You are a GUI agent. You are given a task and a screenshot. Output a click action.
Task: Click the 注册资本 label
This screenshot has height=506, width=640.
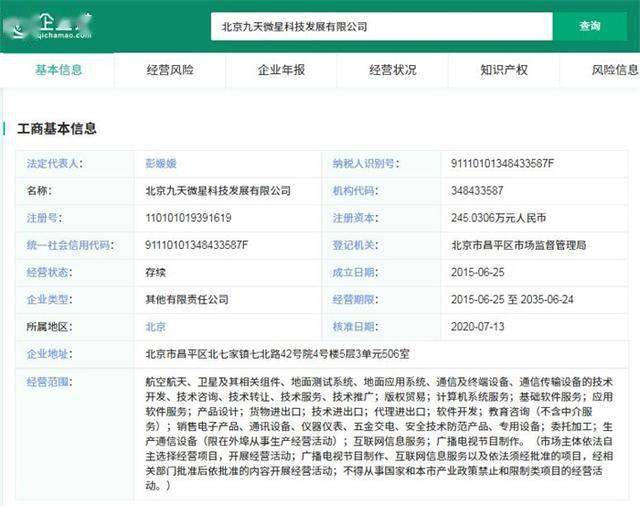tap(355, 218)
